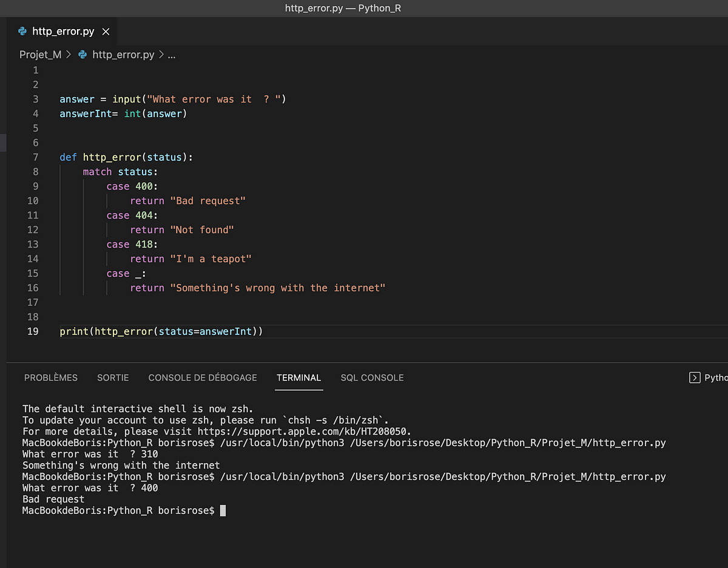
Task: Click Projet_M in the breadcrumb
Action: 40,55
